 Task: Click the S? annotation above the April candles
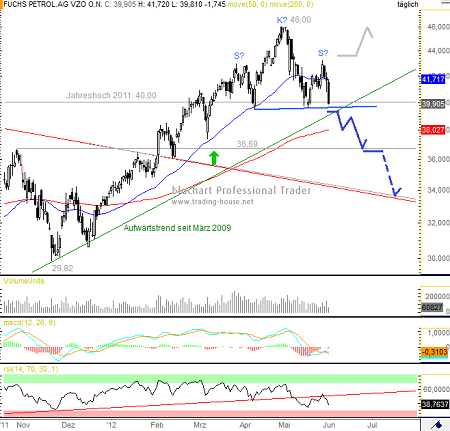coord(239,56)
